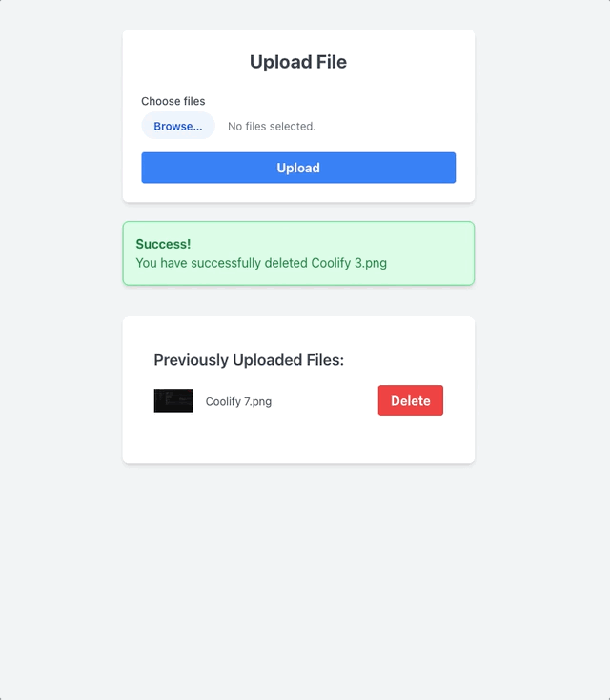Click the 'No files selected.' text
This screenshot has width=610, height=700.
272,126
